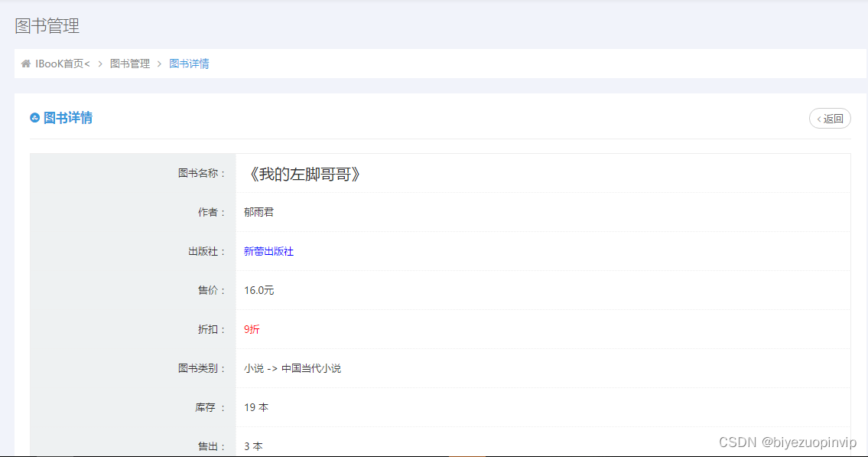Click the 库存 label
The image size is (868, 457).
tap(210, 408)
